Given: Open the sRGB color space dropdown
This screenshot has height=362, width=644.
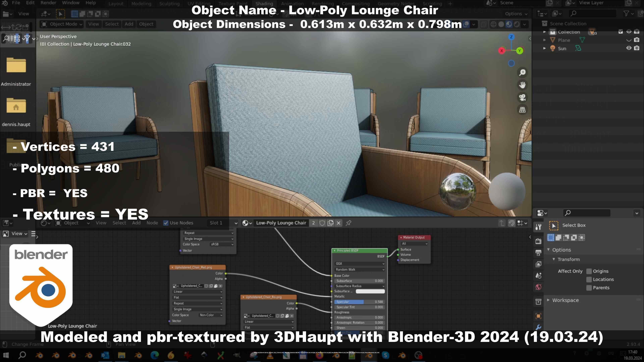Looking at the screenshot, I should 222,244.
